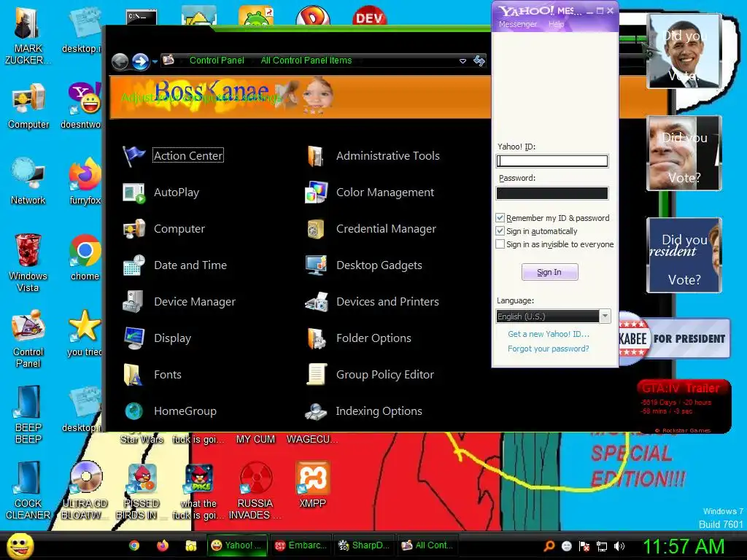Screen dimensions: 747x560
Task: Switch to SharpD... taskbar window
Action: pos(365,545)
